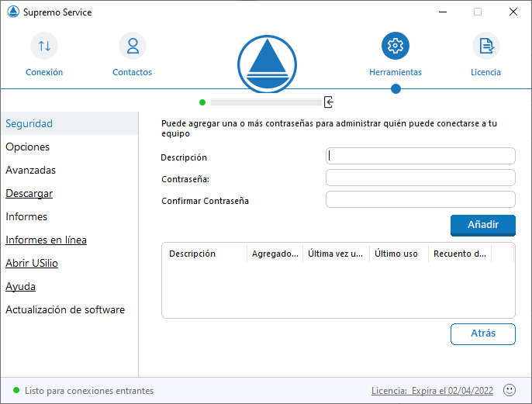Click the logout arrow icon beside the account name
This screenshot has height=404, width=532.
click(329, 102)
